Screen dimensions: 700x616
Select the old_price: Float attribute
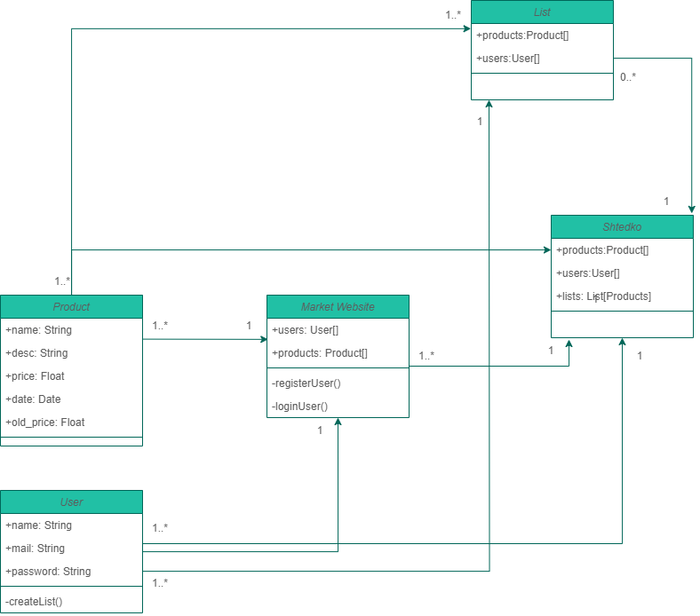click(x=45, y=423)
